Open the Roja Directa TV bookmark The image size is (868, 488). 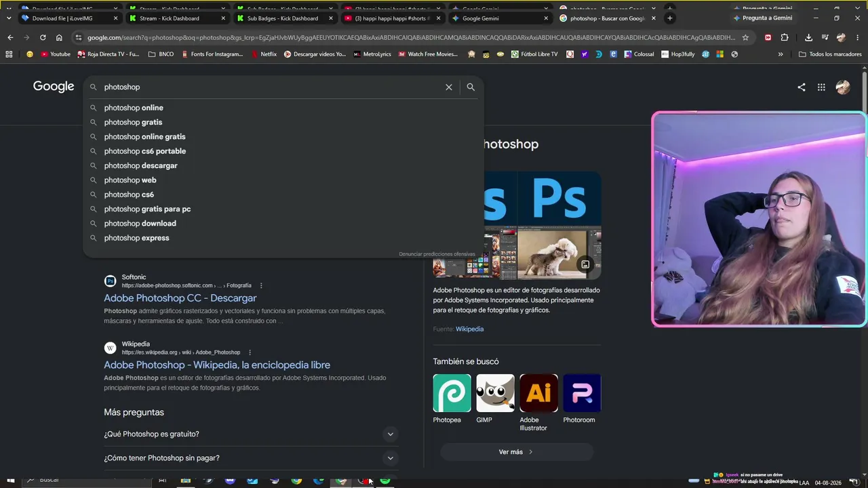point(108,54)
